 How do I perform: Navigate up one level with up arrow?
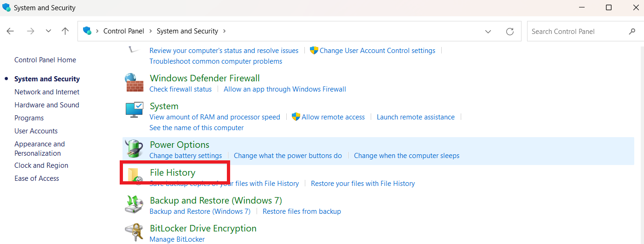(x=65, y=31)
